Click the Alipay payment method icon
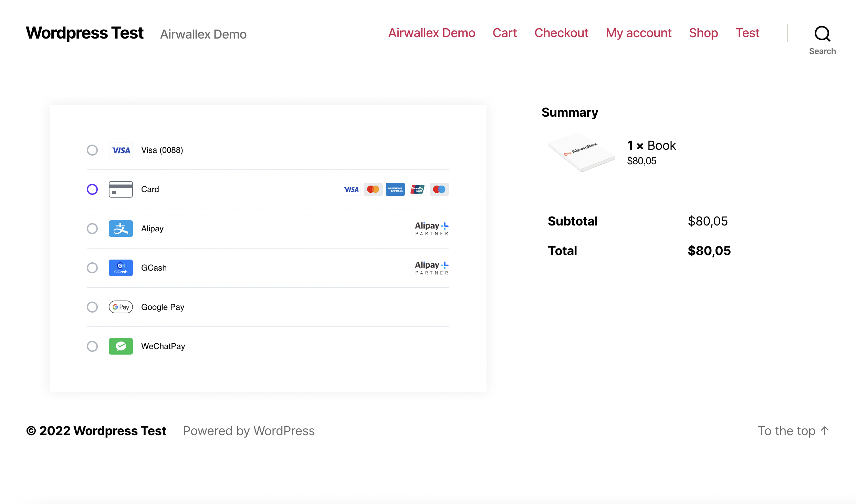The image size is (856, 504). 121,228
